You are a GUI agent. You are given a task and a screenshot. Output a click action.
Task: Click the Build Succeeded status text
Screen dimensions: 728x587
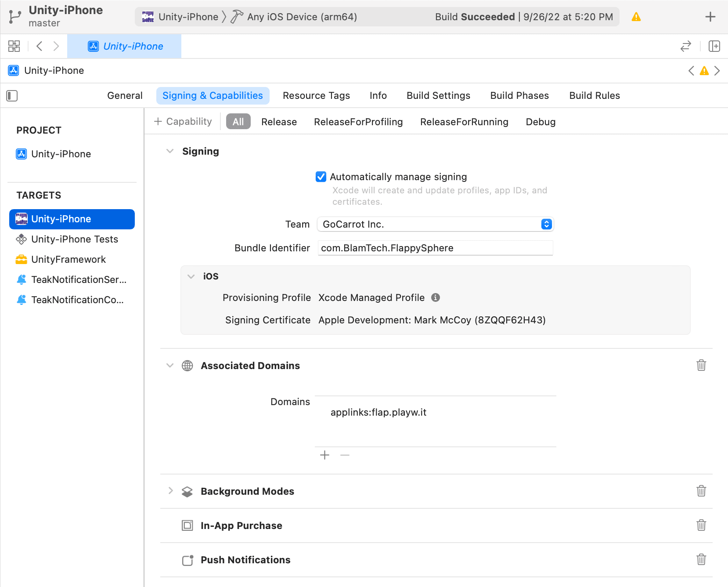[x=475, y=17]
